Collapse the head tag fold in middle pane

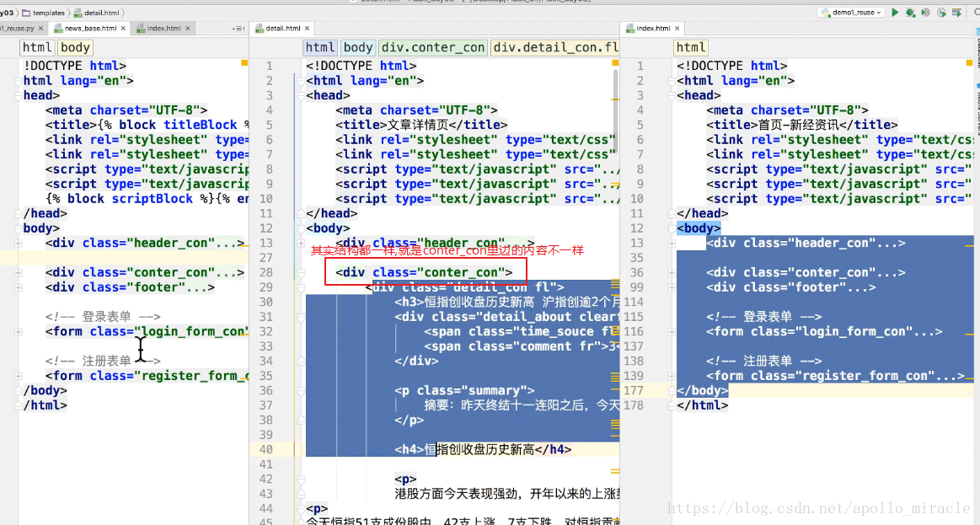tap(301, 95)
